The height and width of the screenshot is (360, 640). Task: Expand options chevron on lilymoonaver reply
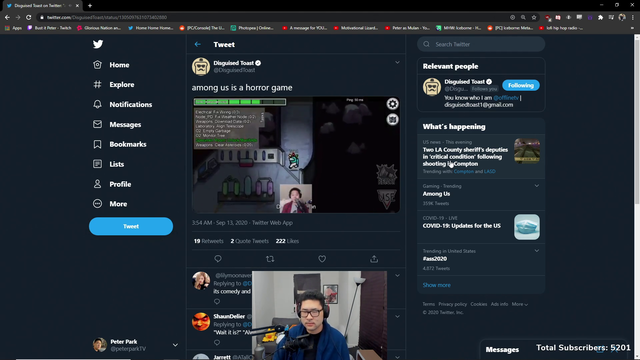click(397, 276)
